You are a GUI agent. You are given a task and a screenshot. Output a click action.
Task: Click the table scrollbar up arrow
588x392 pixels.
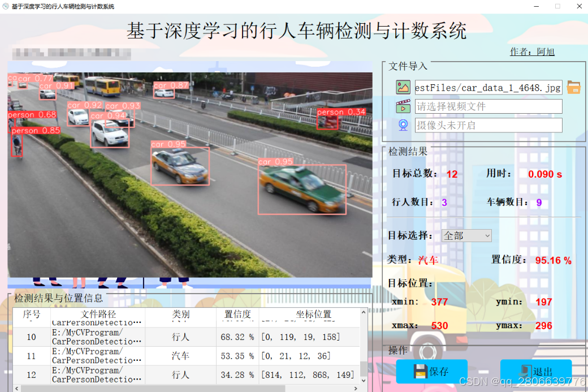point(364,312)
